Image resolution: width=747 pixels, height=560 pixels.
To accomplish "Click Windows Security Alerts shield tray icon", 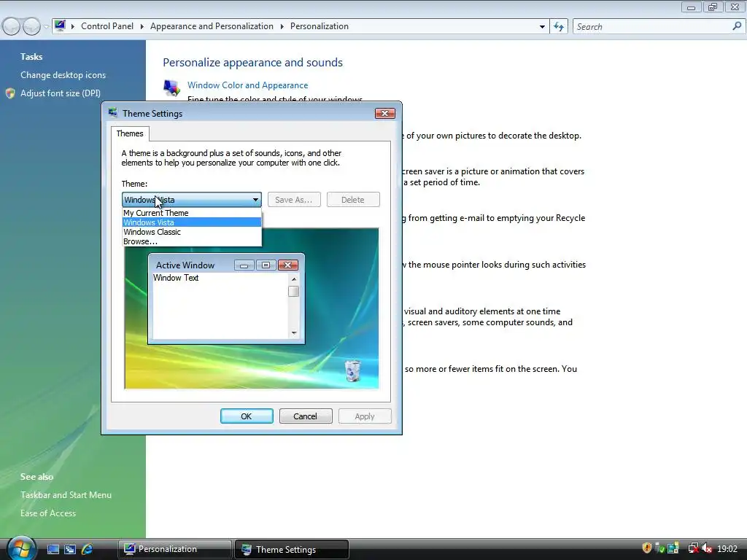I will 647,548.
